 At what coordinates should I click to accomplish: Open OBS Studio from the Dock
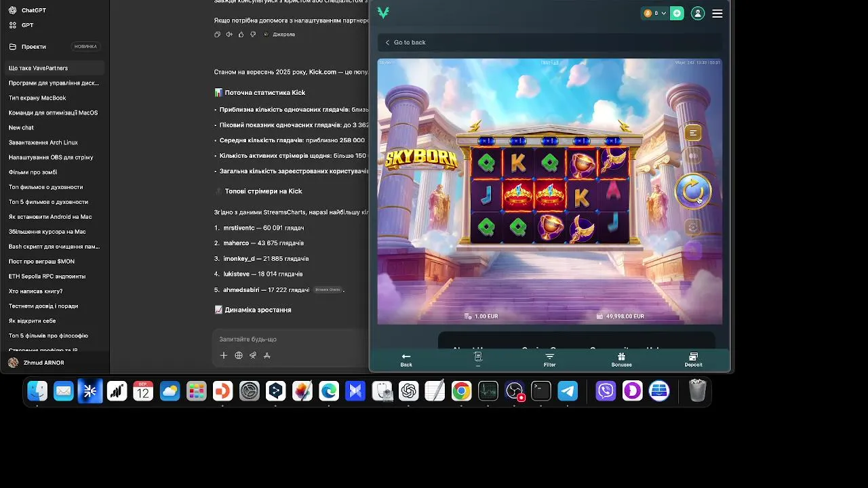point(515,391)
